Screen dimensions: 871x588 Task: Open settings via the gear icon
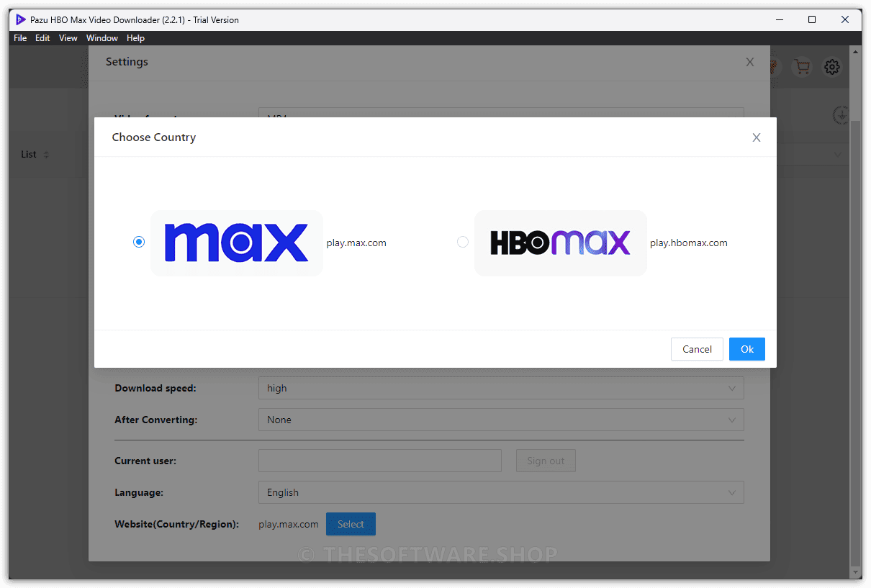point(832,67)
